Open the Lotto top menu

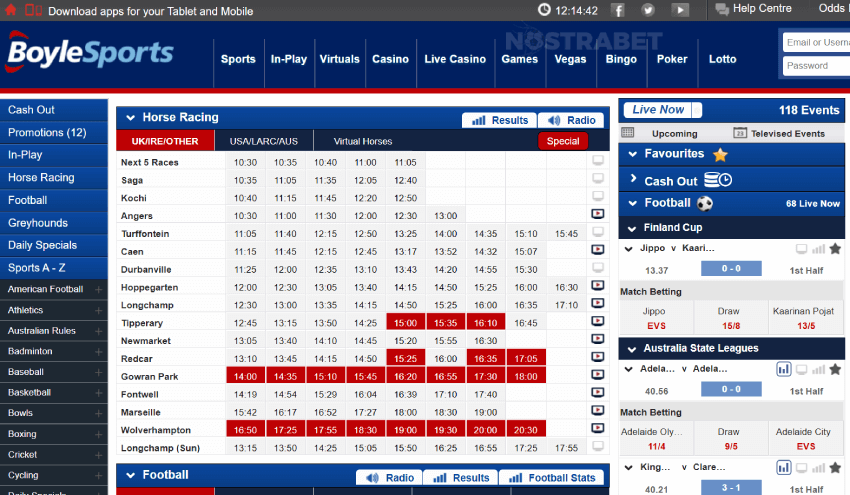[x=723, y=59]
